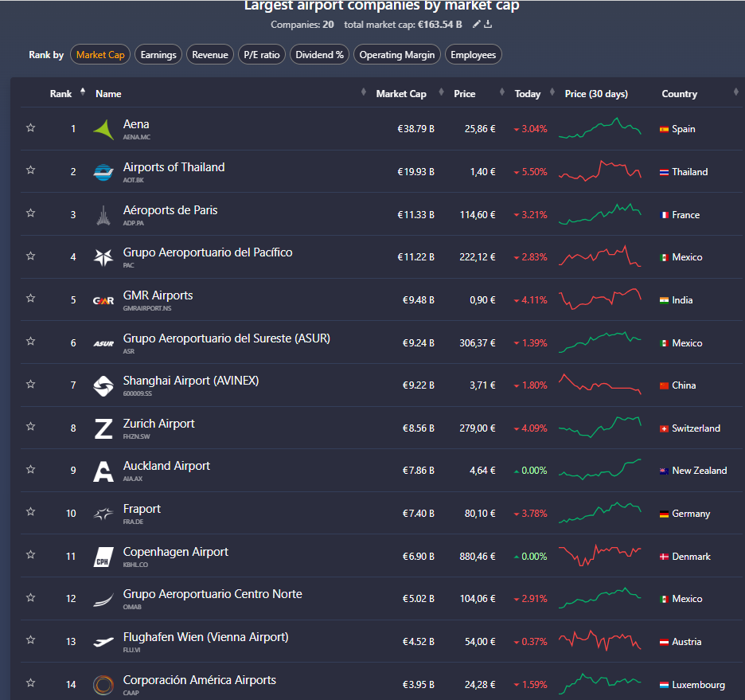
Task: Open the Aéroports de Paris logo
Action: coord(103,215)
